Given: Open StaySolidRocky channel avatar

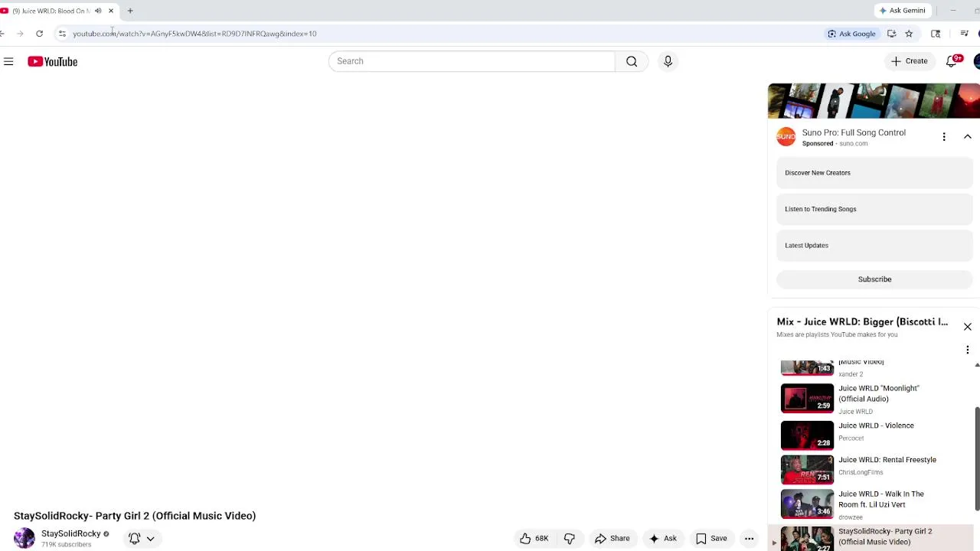Looking at the screenshot, I should 24,538.
